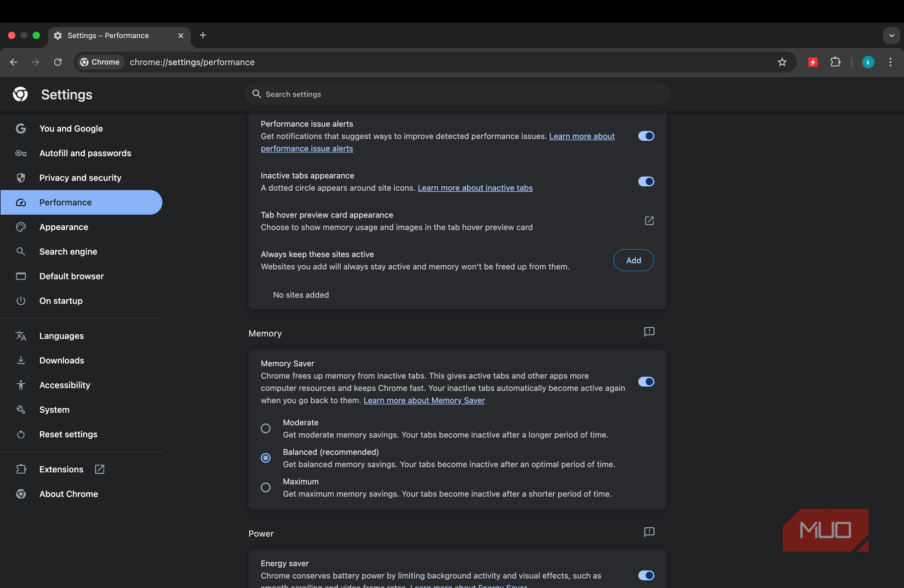Select Performance in the sidebar

(82, 203)
